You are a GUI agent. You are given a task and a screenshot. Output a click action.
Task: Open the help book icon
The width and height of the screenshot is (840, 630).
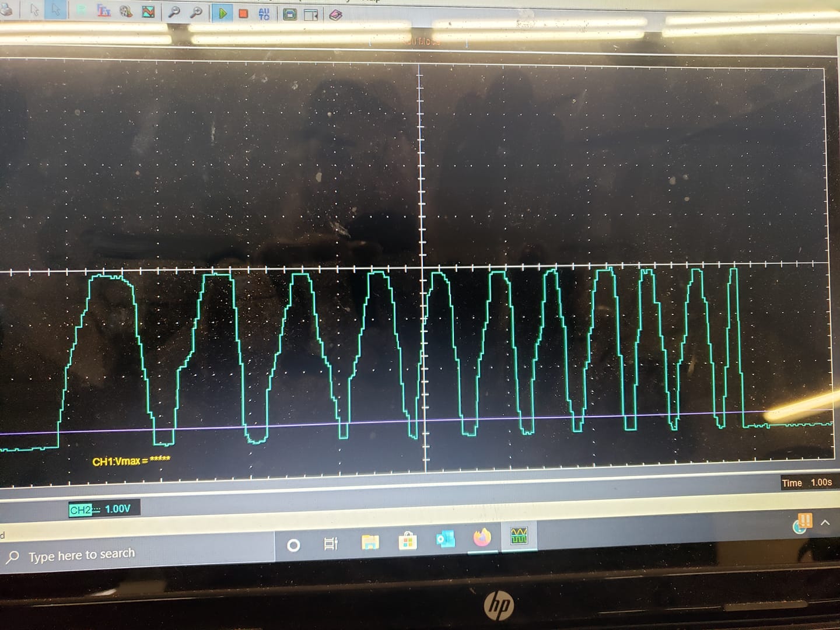click(335, 15)
